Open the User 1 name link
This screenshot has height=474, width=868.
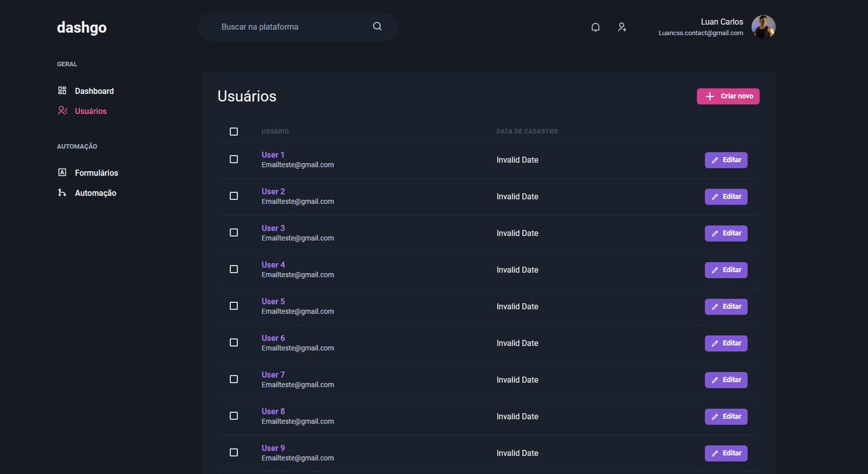coord(273,155)
